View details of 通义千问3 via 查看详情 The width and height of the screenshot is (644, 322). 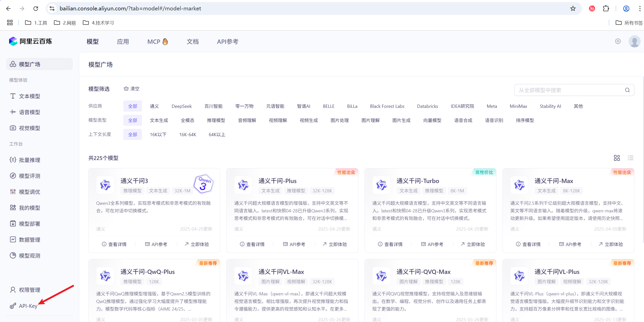[x=114, y=244]
